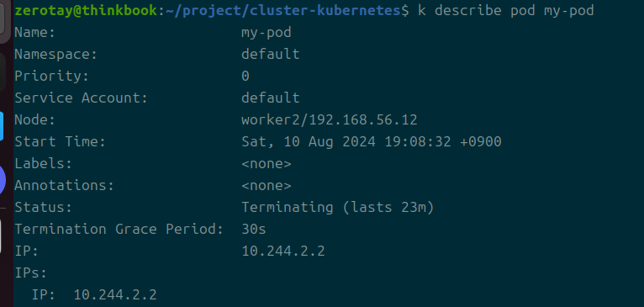Image resolution: width=644 pixels, height=307 pixels.
Task: Open the purple round dock icon
Action: pos(2,180)
